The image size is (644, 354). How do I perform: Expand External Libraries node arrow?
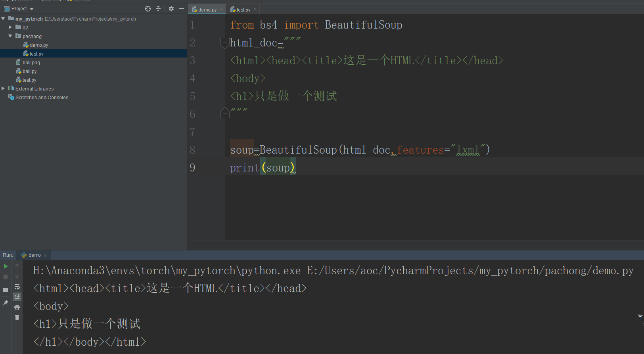click(3, 88)
